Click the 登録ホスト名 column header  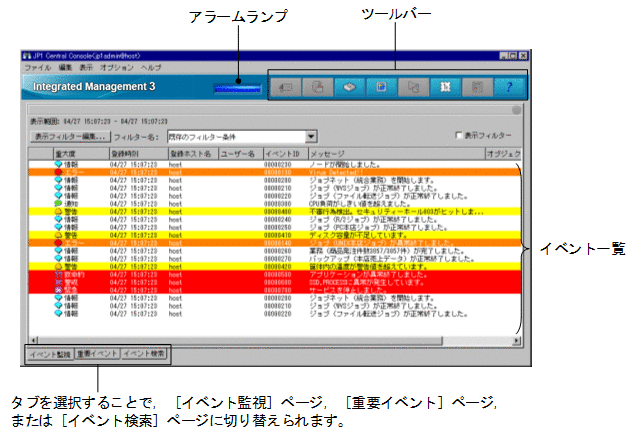(193, 154)
